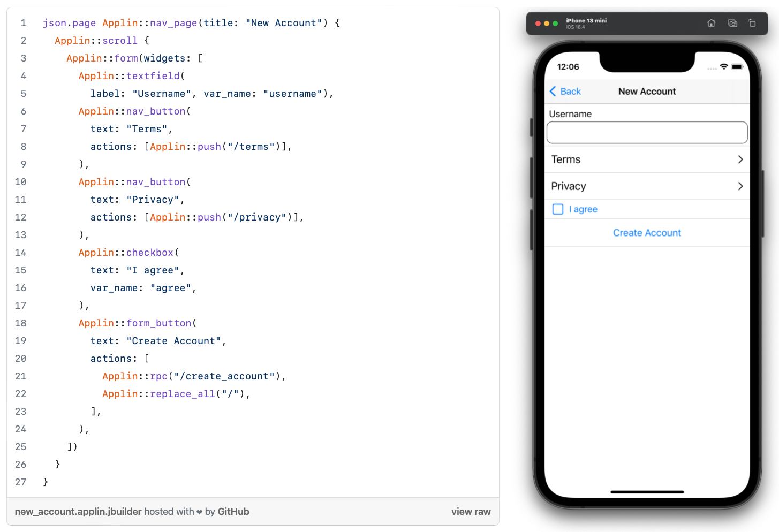Click the "nav_page" text on line 1
This screenshot has width=779, height=532.
pos(173,23)
